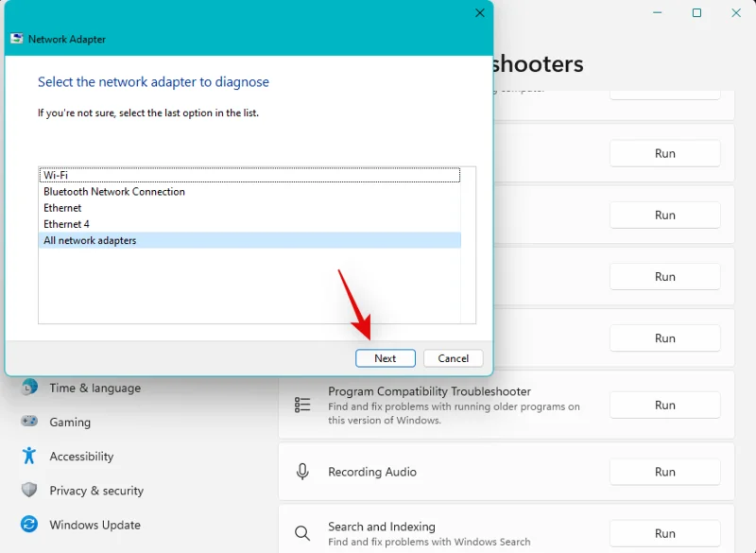756x553 pixels.
Task: Click the Recording Audio microphone icon
Action: (x=302, y=472)
